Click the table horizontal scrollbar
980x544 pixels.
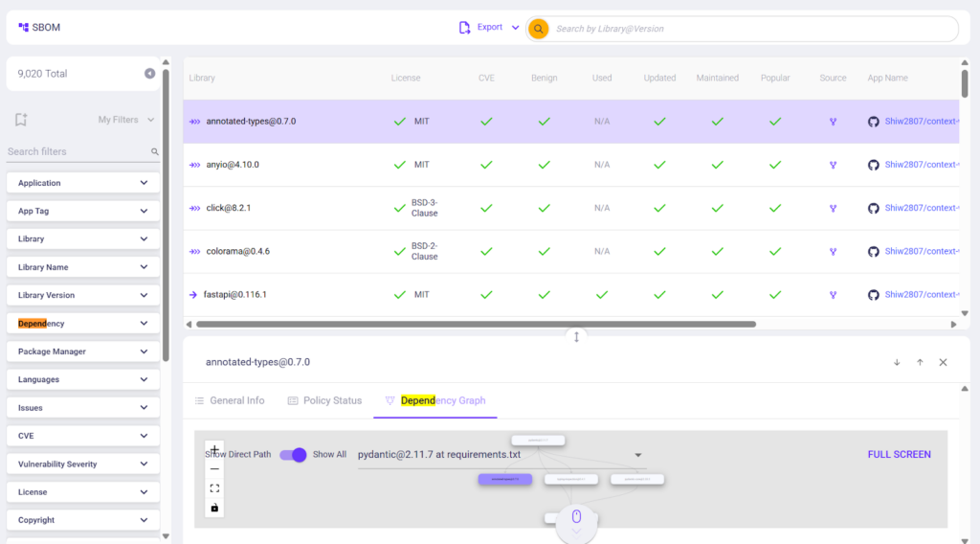point(477,324)
